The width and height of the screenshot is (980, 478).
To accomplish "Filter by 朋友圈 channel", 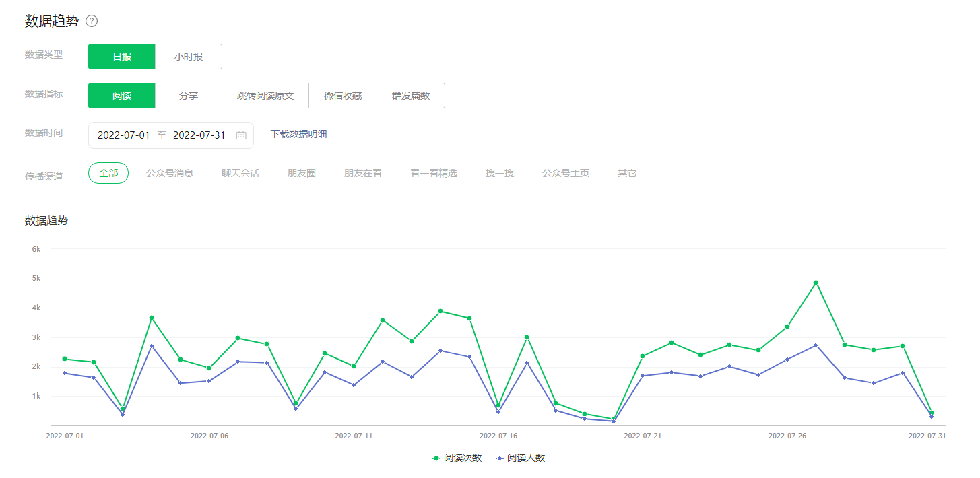I will [x=302, y=173].
